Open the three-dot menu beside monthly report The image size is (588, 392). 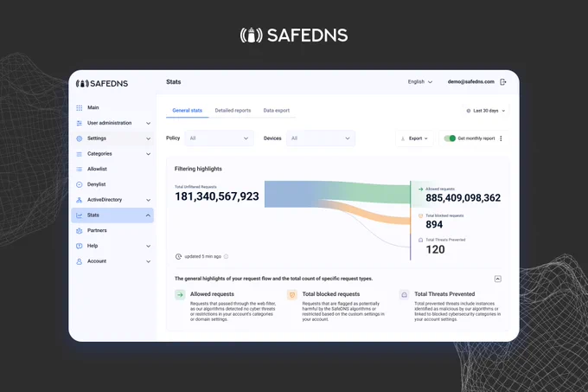501,138
